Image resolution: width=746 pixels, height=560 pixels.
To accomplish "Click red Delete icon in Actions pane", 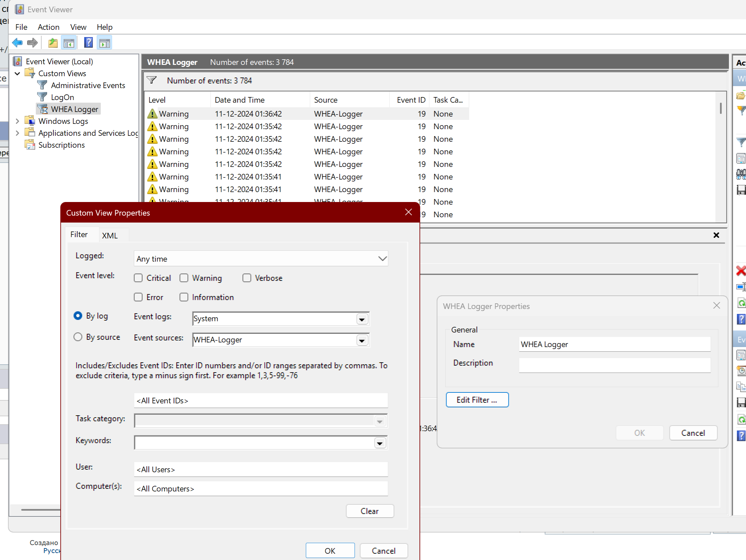I will (741, 271).
